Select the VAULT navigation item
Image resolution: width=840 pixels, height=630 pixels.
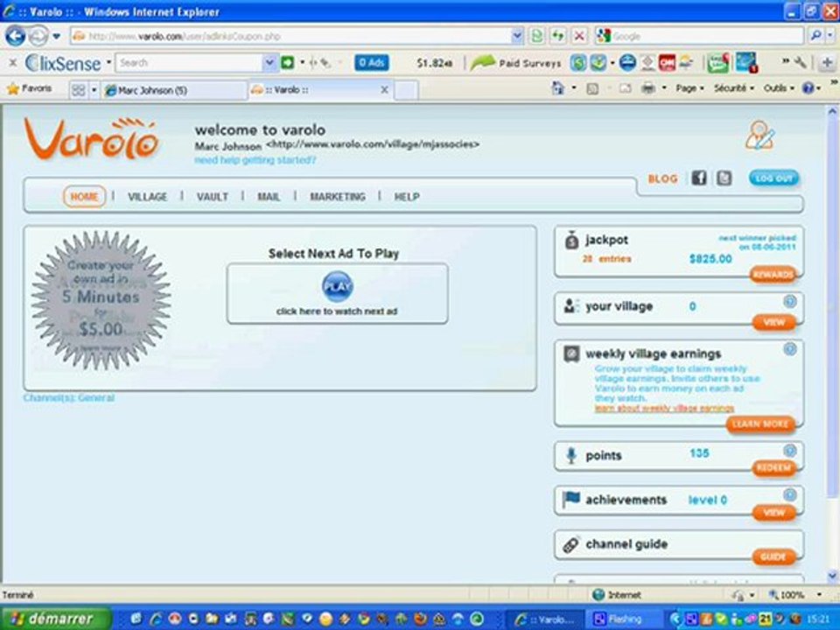[x=212, y=197]
